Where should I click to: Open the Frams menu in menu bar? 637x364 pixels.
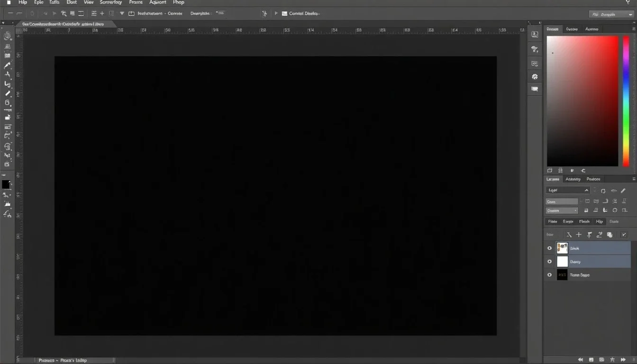136,2
